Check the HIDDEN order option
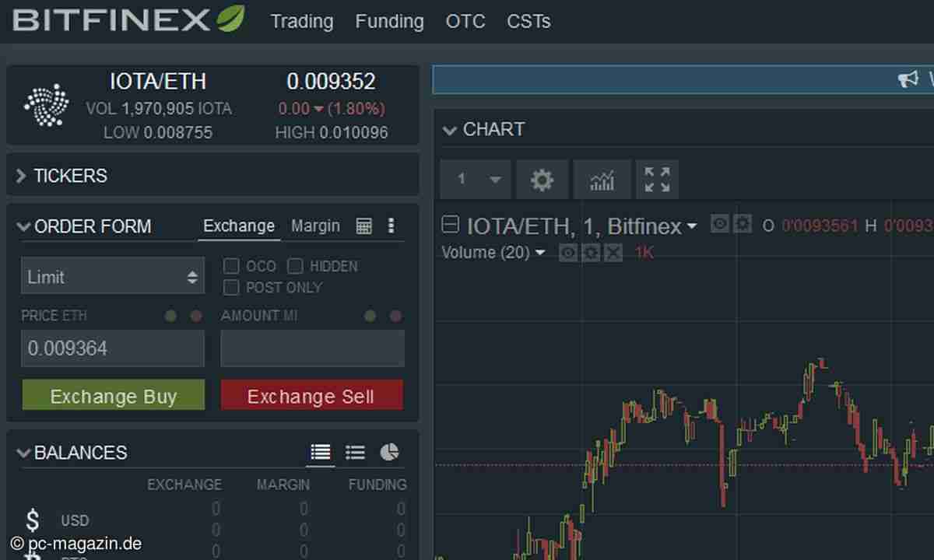Image resolution: width=934 pixels, height=560 pixels. click(x=295, y=266)
